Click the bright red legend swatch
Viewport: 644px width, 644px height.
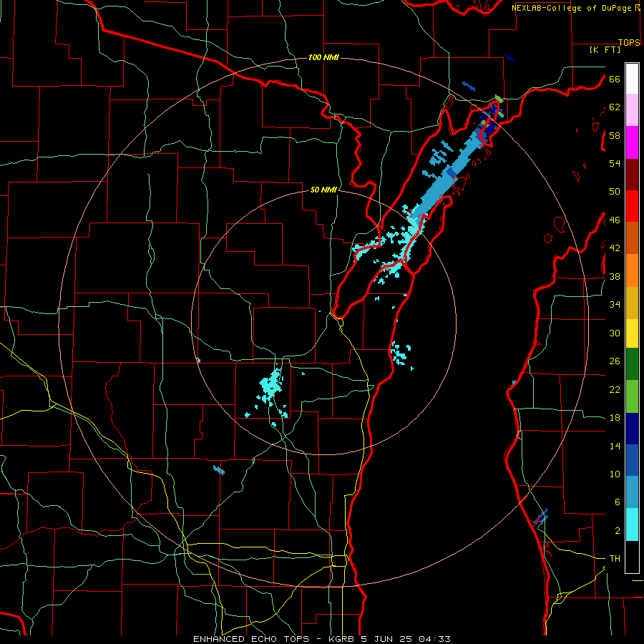632,206
